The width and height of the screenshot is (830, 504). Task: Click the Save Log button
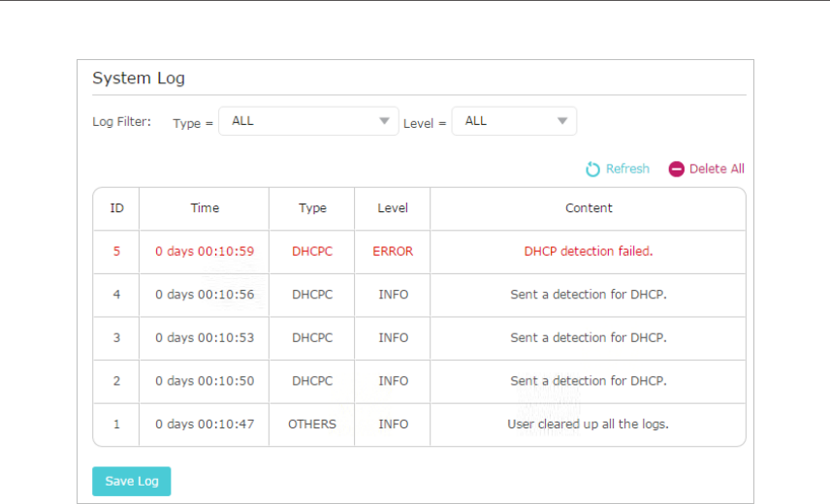pos(131,482)
